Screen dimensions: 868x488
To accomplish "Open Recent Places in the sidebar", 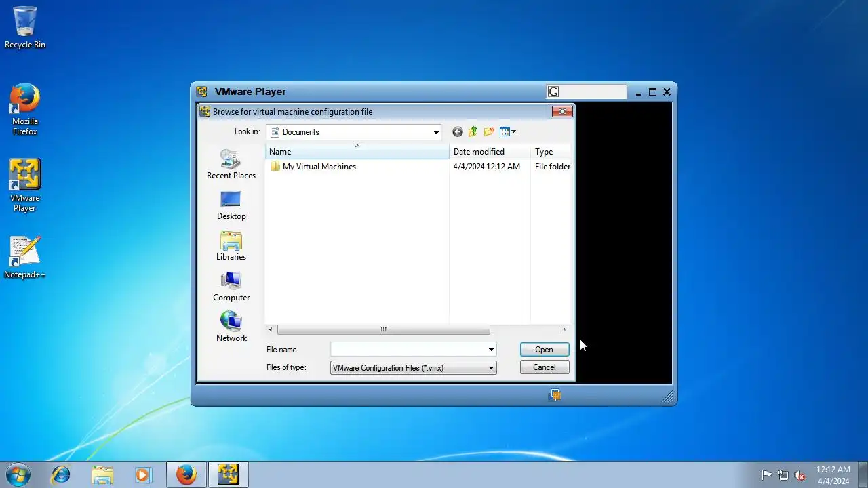I will click(231, 164).
